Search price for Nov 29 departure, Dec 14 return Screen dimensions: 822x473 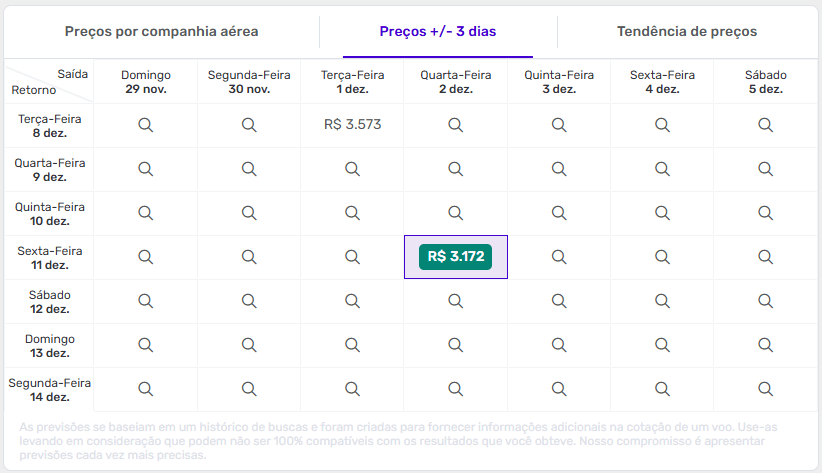(145, 389)
